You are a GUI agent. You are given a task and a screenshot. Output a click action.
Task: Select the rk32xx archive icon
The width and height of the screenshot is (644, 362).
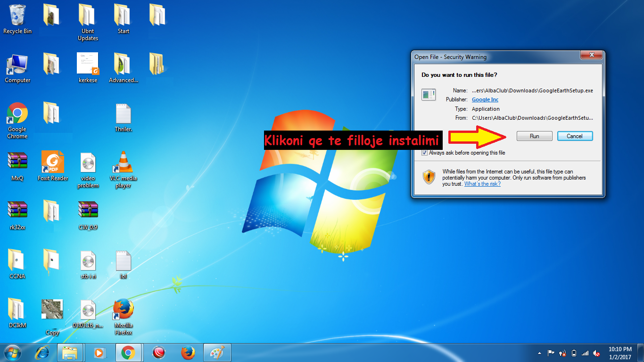tap(17, 215)
